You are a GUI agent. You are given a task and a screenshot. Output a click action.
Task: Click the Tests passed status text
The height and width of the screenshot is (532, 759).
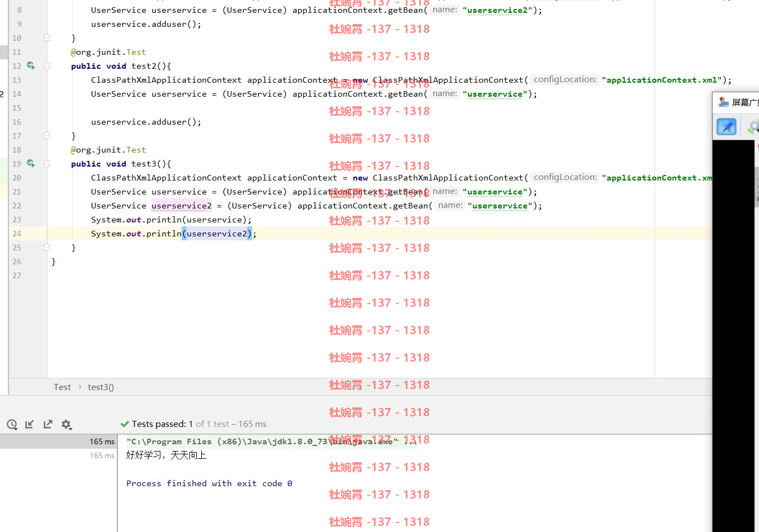193,424
